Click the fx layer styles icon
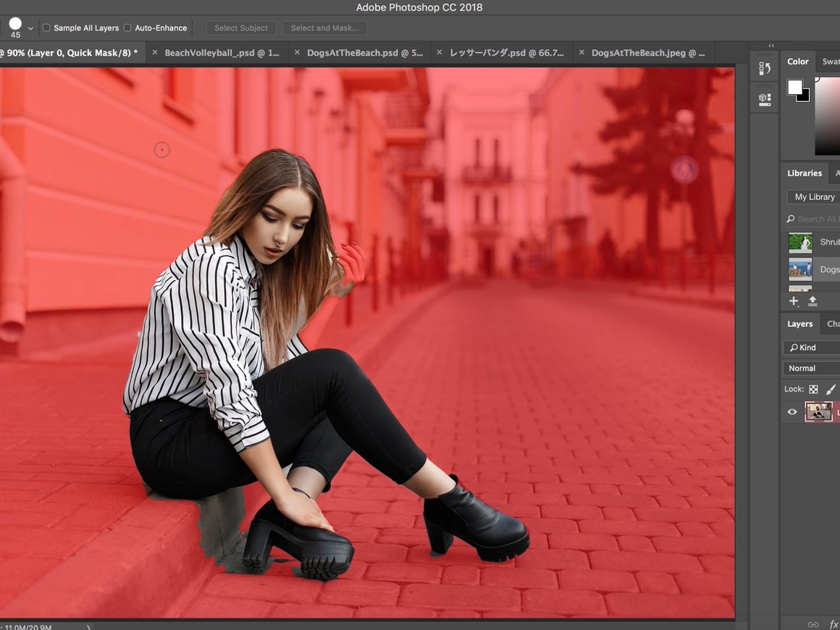The height and width of the screenshot is (630, 840). (x=833, y=624)
